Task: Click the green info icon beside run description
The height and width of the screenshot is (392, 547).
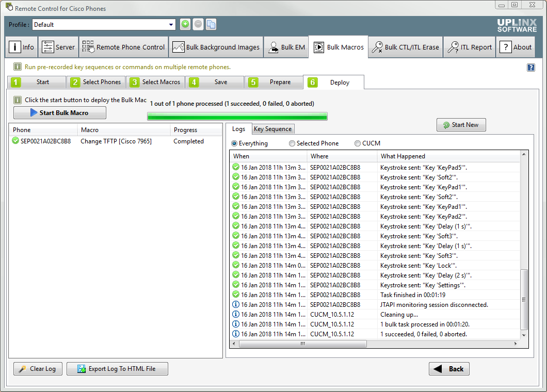Action: pyautogui.click(x=17, y=67)
